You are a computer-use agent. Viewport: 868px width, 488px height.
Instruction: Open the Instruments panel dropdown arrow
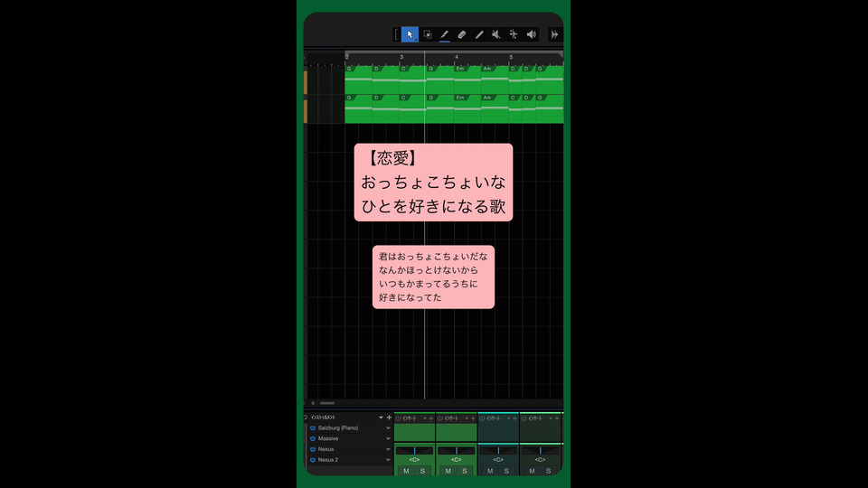pos(381,418)
